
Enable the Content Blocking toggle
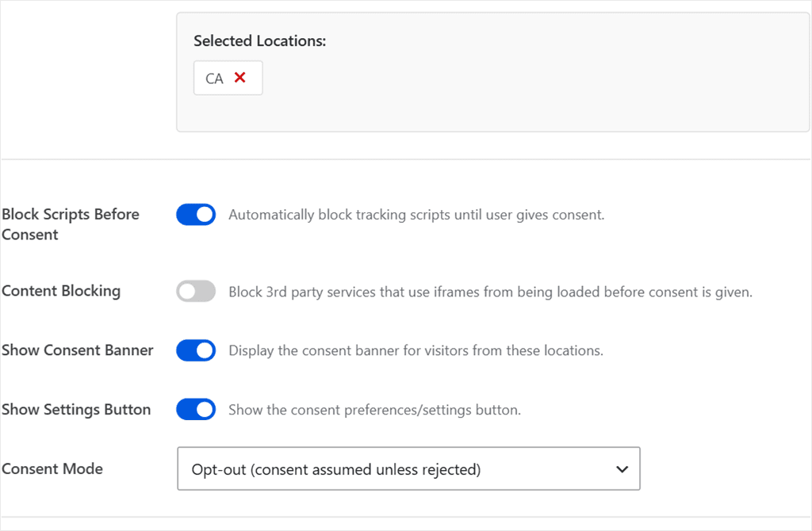(196, 292)
